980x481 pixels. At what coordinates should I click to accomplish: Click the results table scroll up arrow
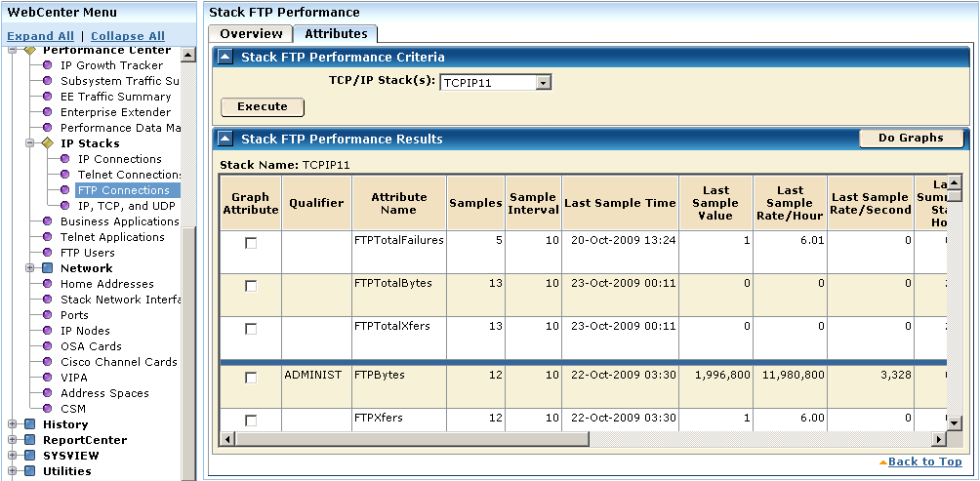(954, 183)
